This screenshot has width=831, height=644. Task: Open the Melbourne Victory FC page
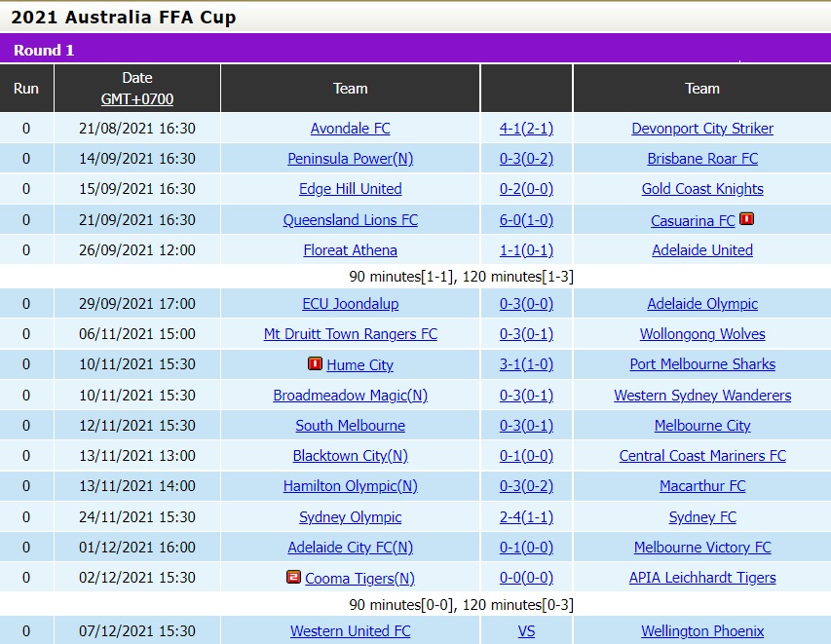click(701, 547)
